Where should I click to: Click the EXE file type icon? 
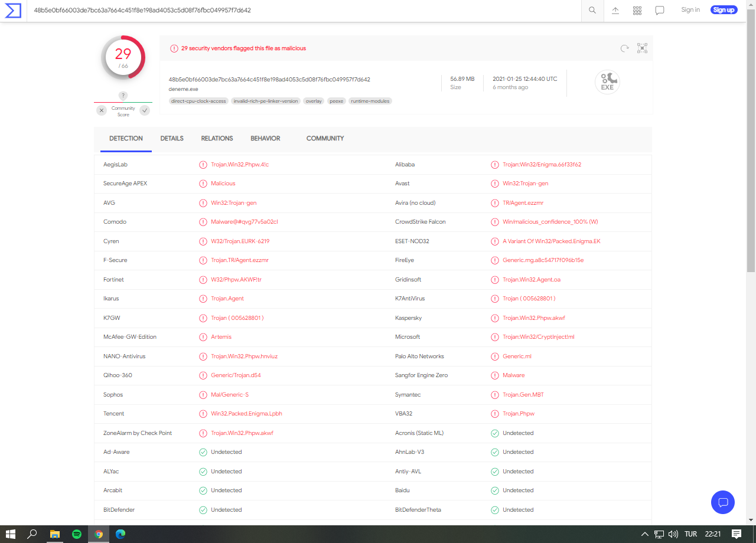[x=607, y=82]
